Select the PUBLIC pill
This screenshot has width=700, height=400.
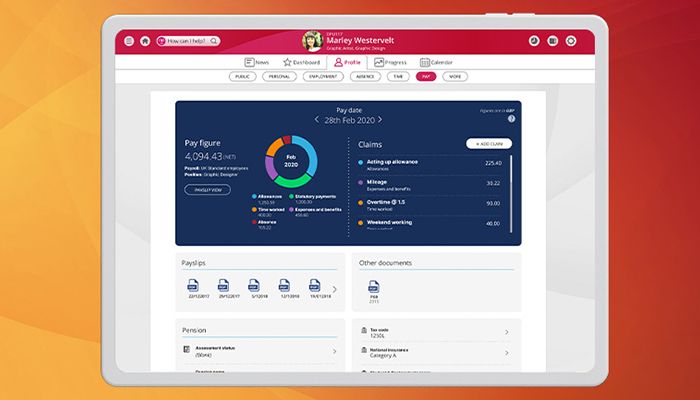point(242,77)
